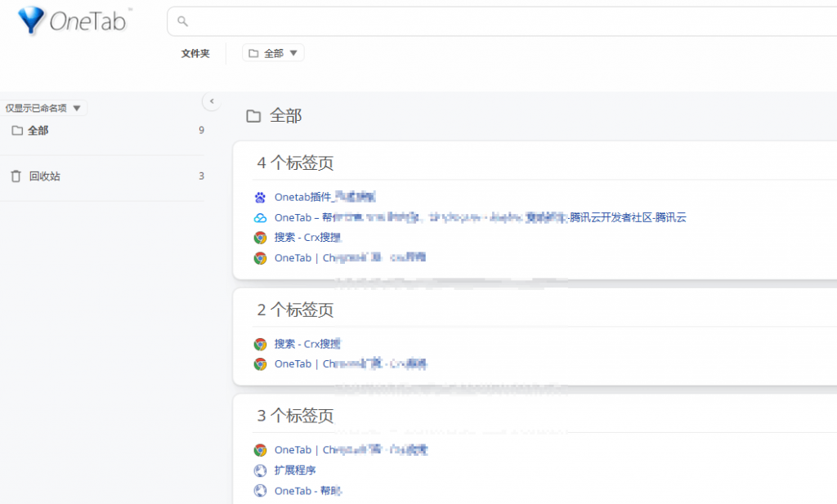Open 回收站 in the sidebar

pyautogui.click(x=44, y=176)
